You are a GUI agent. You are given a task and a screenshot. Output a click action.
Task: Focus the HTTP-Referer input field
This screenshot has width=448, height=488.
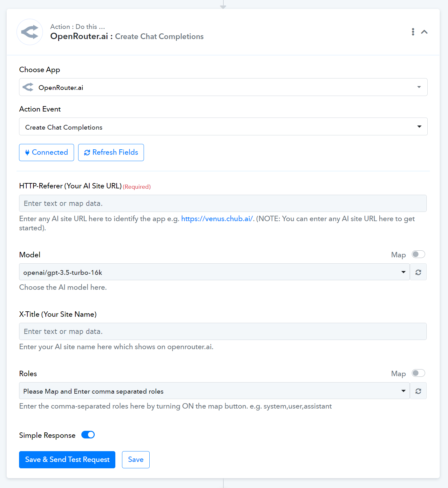tap(223, 203)
